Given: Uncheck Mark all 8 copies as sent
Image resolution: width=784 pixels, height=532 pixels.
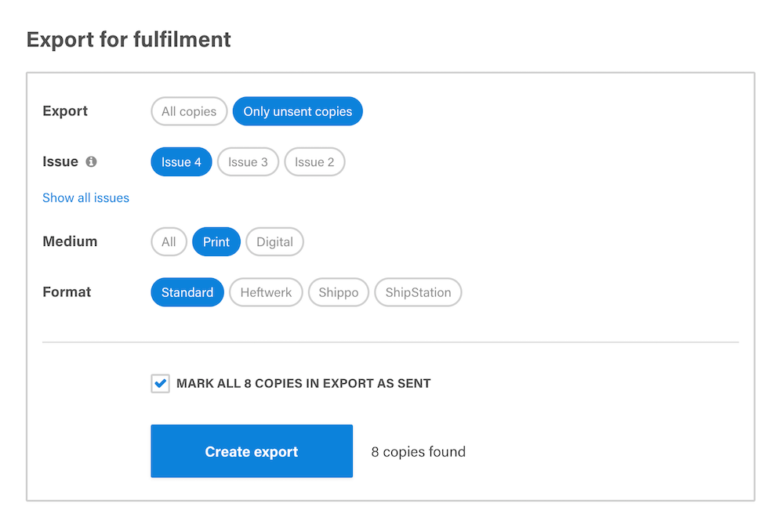Looking at the screenshot, I should click(161, 384).
